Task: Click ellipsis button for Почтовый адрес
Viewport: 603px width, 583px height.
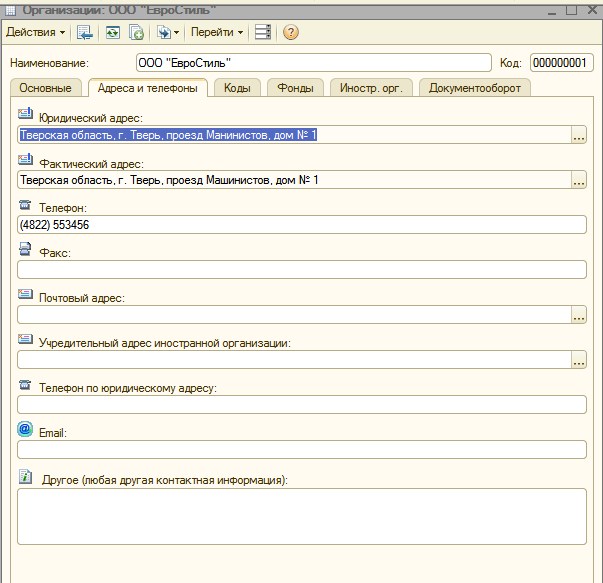Action: coord(578,315)
